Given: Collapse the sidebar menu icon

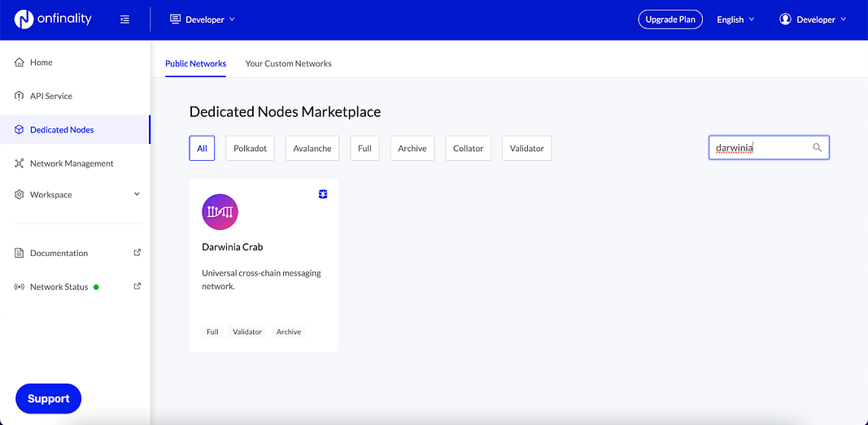Looking at the screenshot, I should [x=125, y=20].
